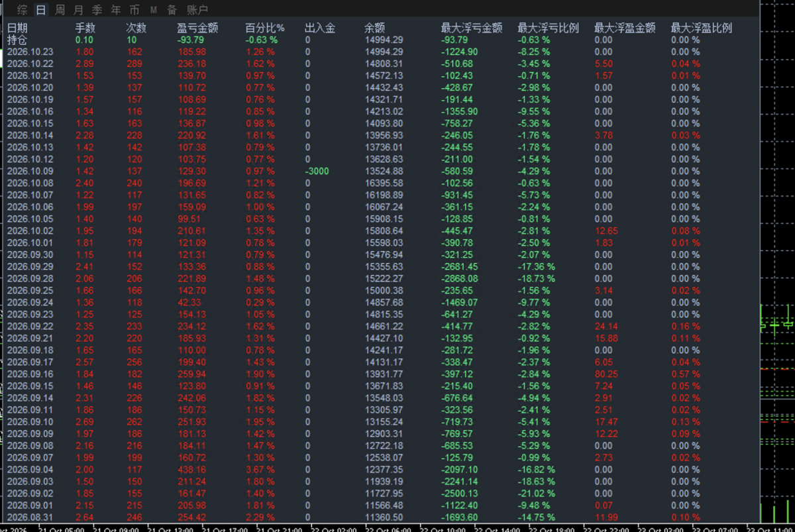Viewport: 795px width, 532px height.
Task: Select the 2026.09.28 date row
Action: coord(30,278)
